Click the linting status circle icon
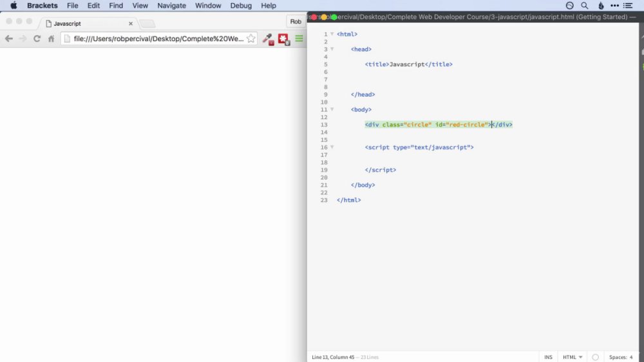The image size is (644, 362). coord(596,357)
